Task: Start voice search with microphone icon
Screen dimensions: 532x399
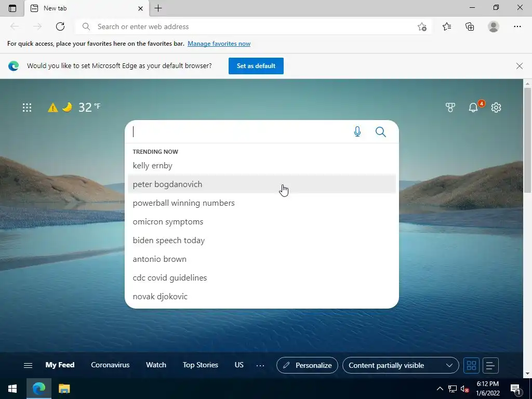Action: click(357, 131)
